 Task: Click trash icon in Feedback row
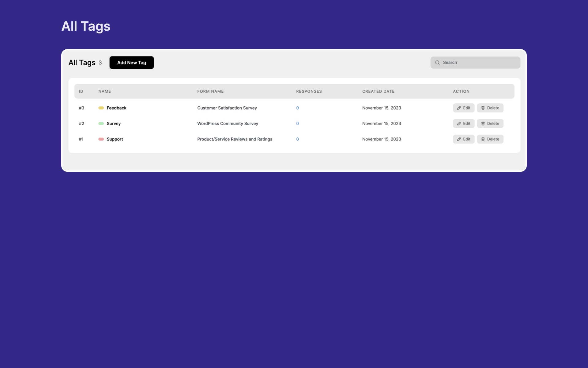[x=483, y=108]
